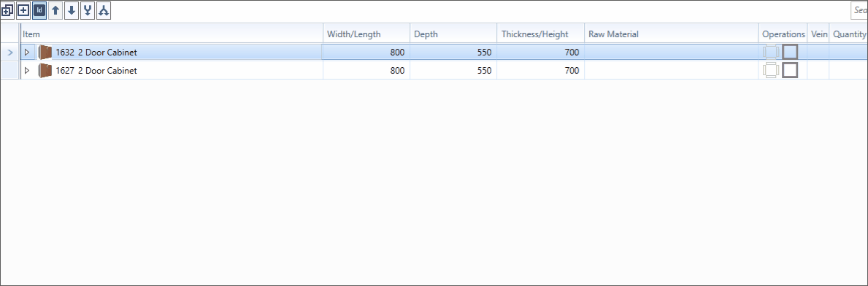Select the 1627 2 Door Cabinet item

coord(96,70)
